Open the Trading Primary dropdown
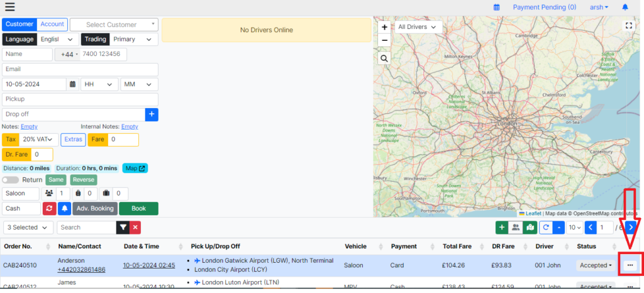644x293 pixels. (134, 40)
